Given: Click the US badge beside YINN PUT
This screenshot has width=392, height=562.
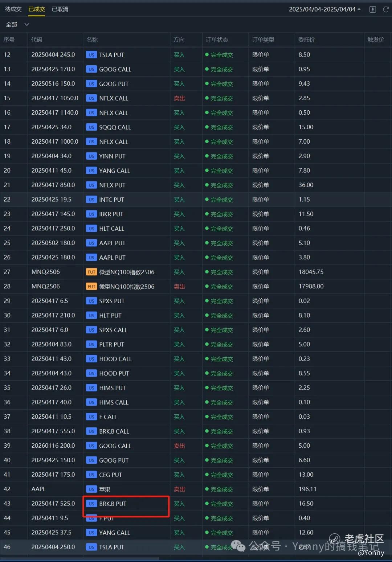Looking at the screenshot, I should click(x=91, y=156).
